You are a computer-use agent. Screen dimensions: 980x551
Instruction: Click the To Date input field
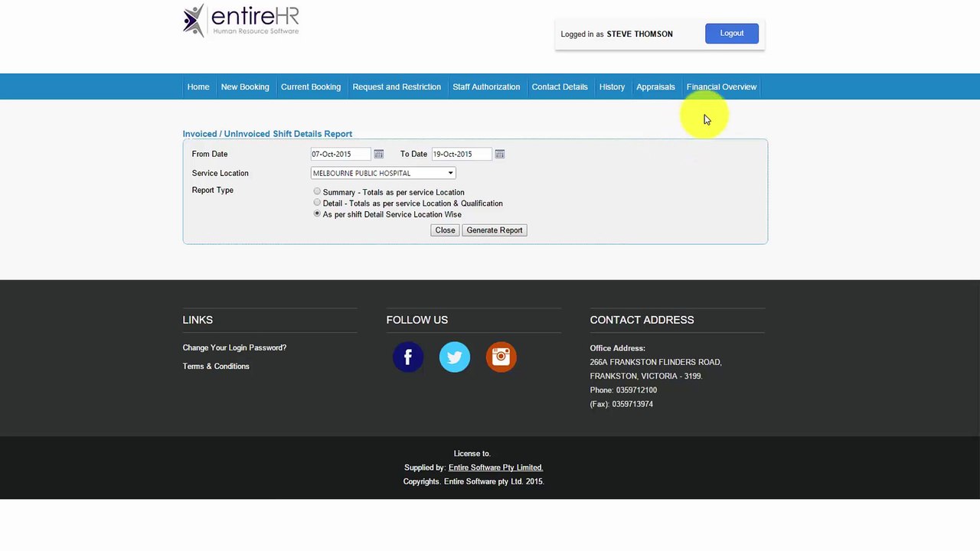point(462,154)
